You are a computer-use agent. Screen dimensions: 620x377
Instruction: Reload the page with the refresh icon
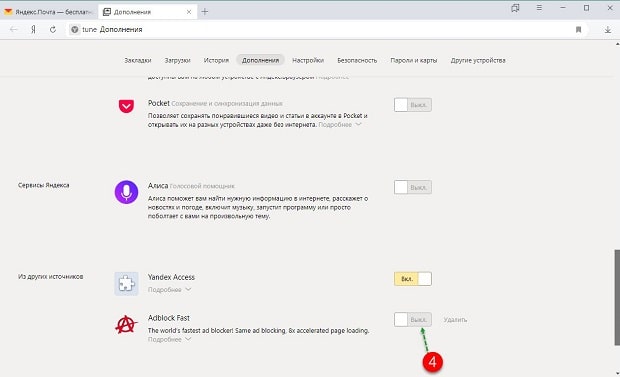53,29
